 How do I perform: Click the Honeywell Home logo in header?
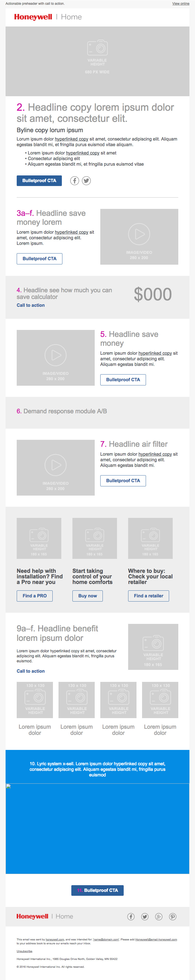tap(48, 17)
